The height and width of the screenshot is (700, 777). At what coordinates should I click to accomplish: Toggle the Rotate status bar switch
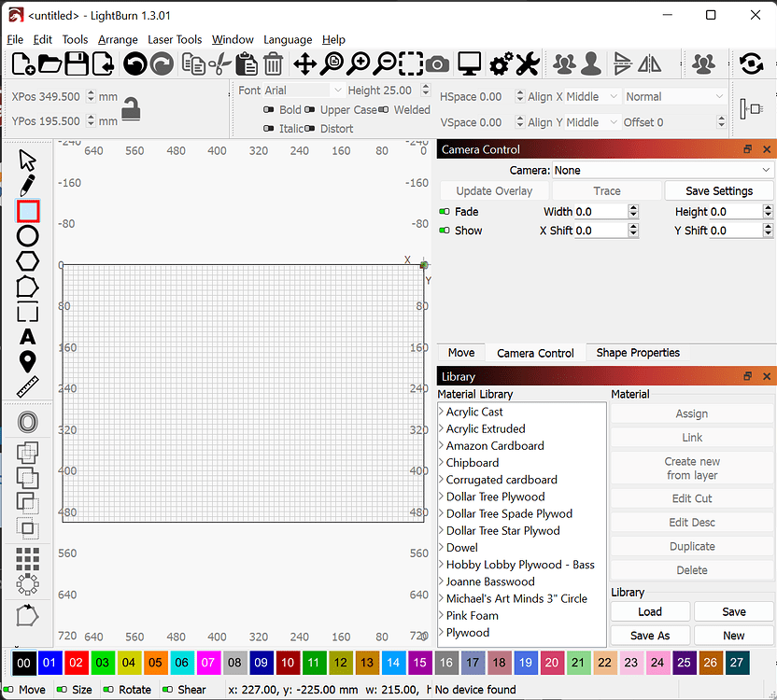coord(107,690)
